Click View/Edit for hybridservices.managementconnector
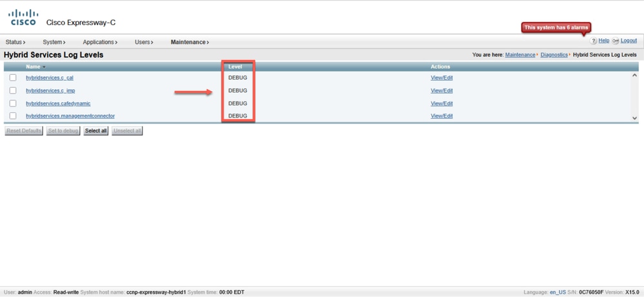 click(442, 116)
